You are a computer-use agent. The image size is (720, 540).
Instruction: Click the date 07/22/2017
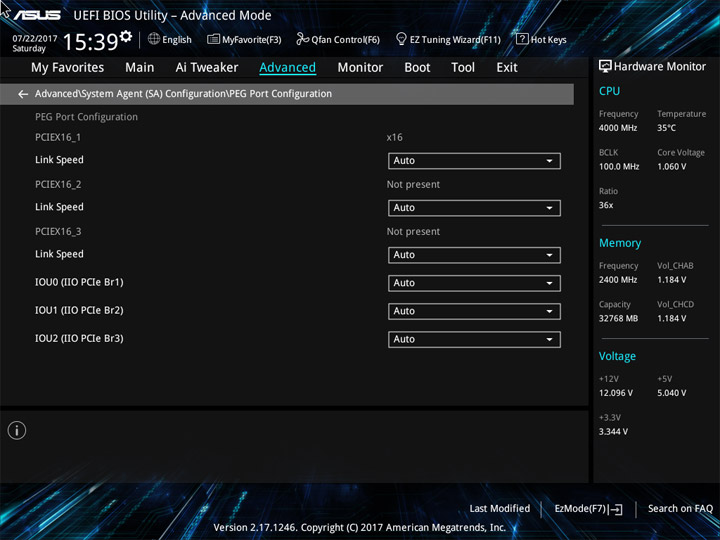[34, 39]
